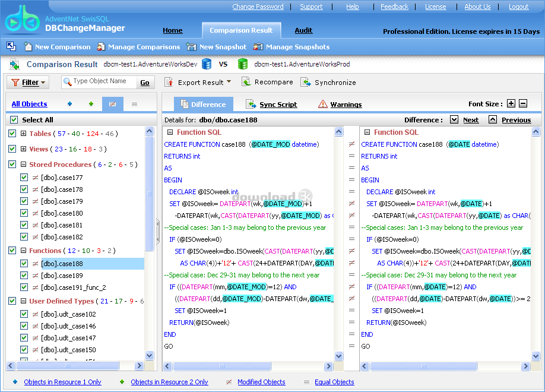The height and width of the screenshot is (392, 545).
Task: Expand the Tables tree node
Action: pyautogui.click(x=23, y=133)
